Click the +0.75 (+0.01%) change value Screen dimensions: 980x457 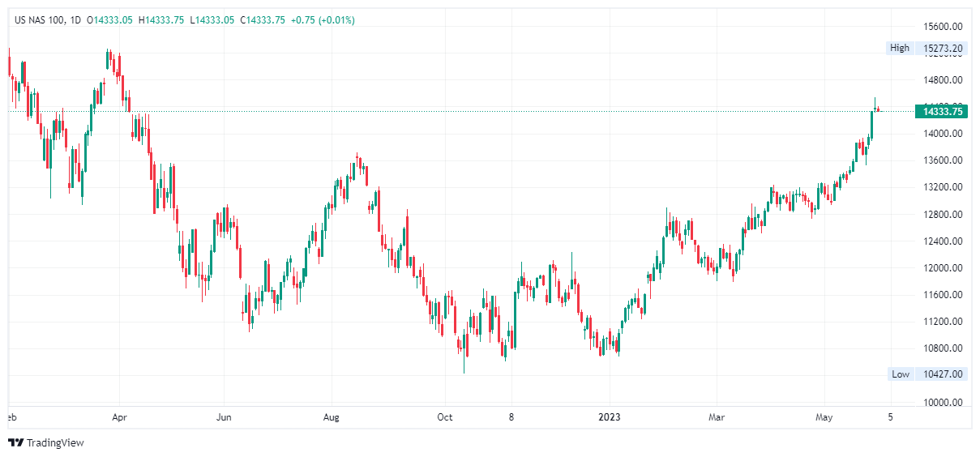click(x=323, y=20)
